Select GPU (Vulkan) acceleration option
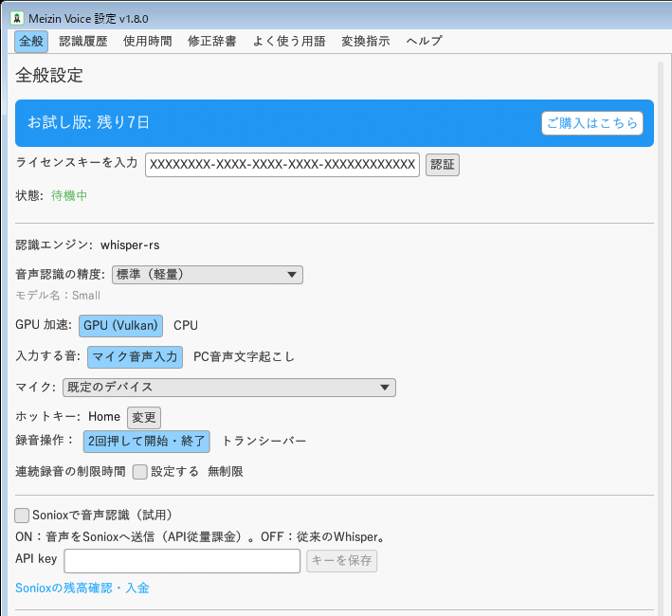The width and height of the screenshot is (672, 616). 121,326
